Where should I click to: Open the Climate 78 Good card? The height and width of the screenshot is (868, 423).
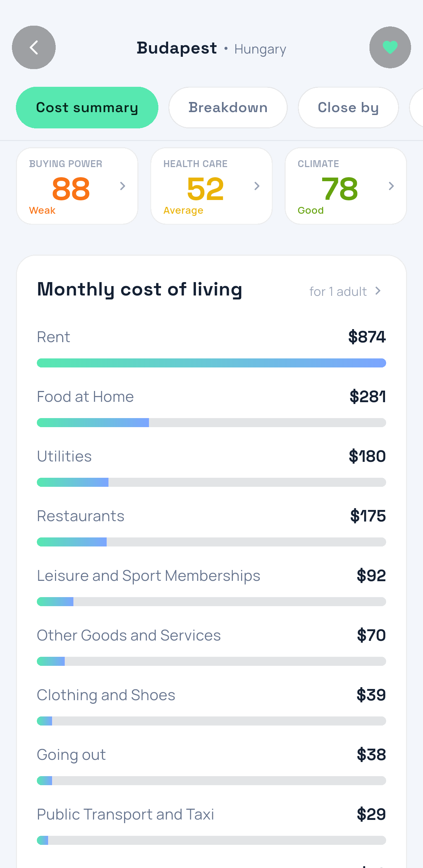pyautogui.click(x=346, y=186)
